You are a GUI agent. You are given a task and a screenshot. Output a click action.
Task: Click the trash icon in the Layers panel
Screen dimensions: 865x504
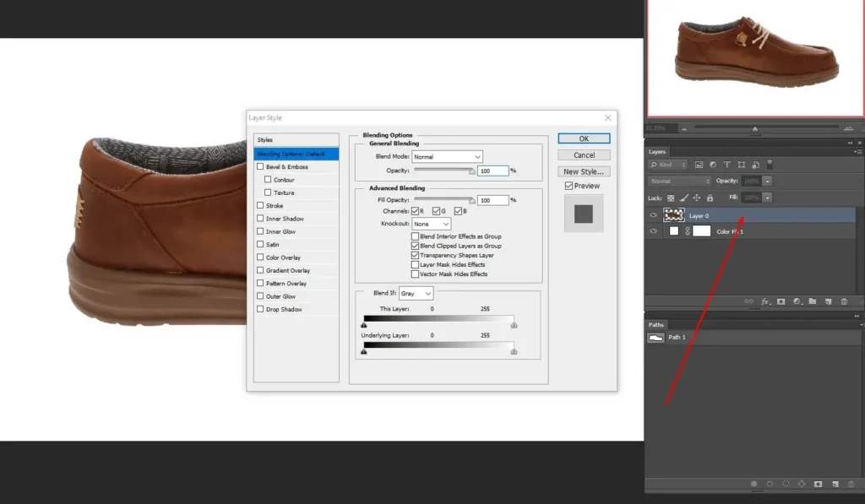point(844,301)
